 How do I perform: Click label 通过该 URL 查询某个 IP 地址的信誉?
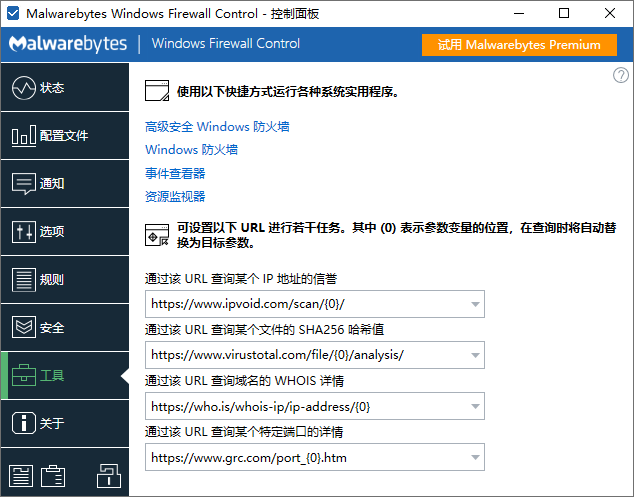[241, 279]
